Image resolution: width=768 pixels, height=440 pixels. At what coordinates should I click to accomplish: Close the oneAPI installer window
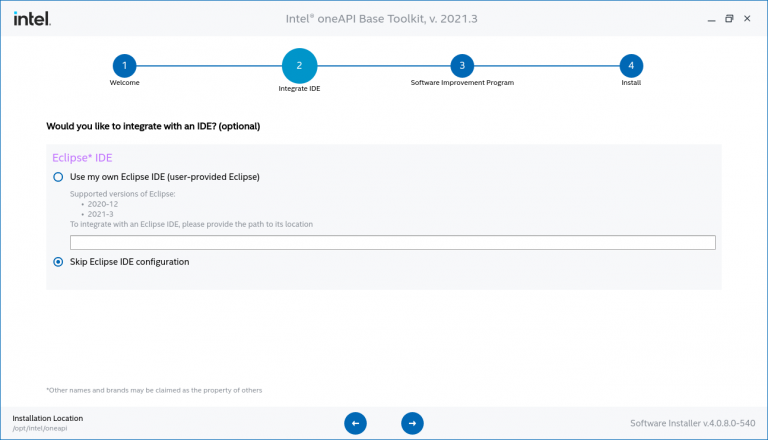click(750, 18)
